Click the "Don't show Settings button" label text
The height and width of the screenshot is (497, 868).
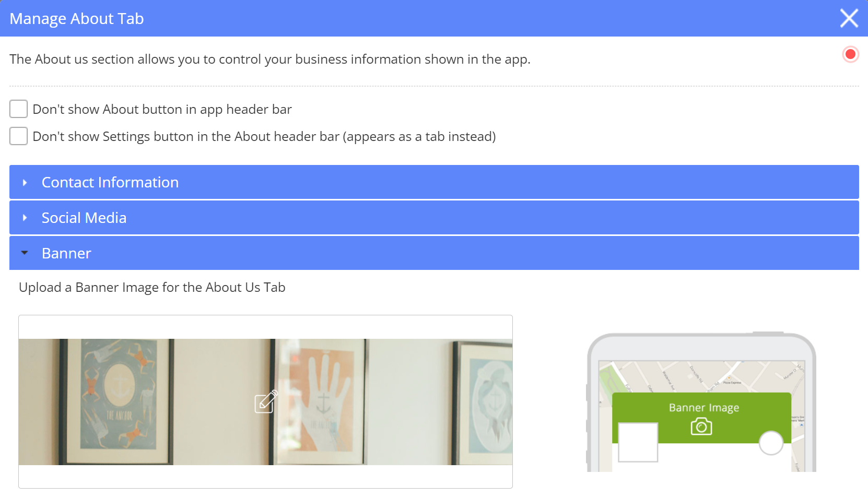(x=264, y=137)
